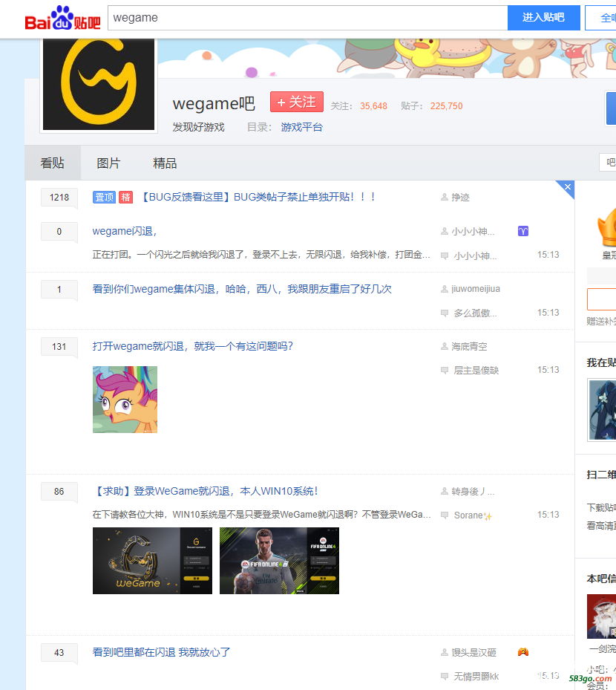Screen dimensions: 616x690
Task: Click the 43 reply count
Action: tap(59, 653)
